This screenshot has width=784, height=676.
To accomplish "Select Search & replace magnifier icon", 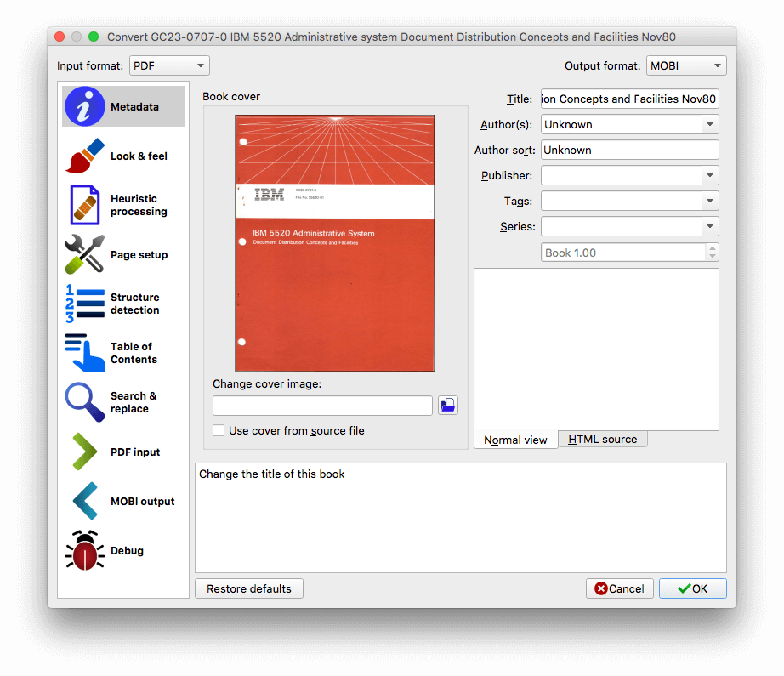I will pyautogui.click(x=84, y=402).
